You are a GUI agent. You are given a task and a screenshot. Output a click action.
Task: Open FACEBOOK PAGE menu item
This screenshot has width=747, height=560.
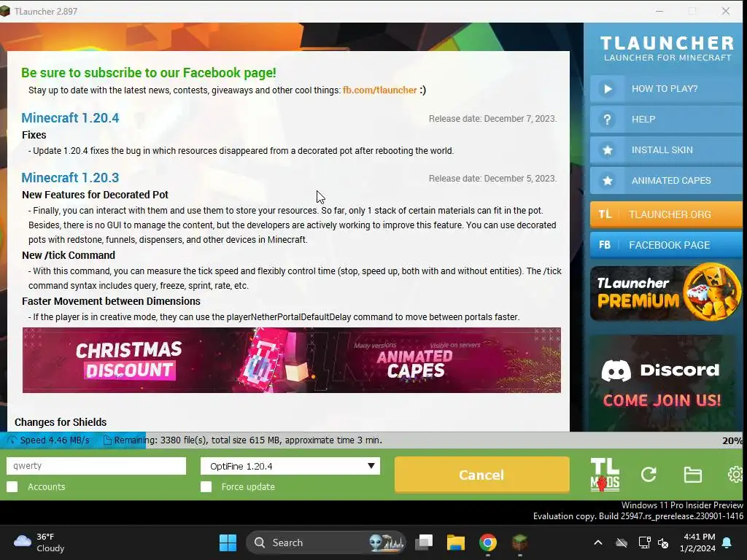(x=666, y=245)
